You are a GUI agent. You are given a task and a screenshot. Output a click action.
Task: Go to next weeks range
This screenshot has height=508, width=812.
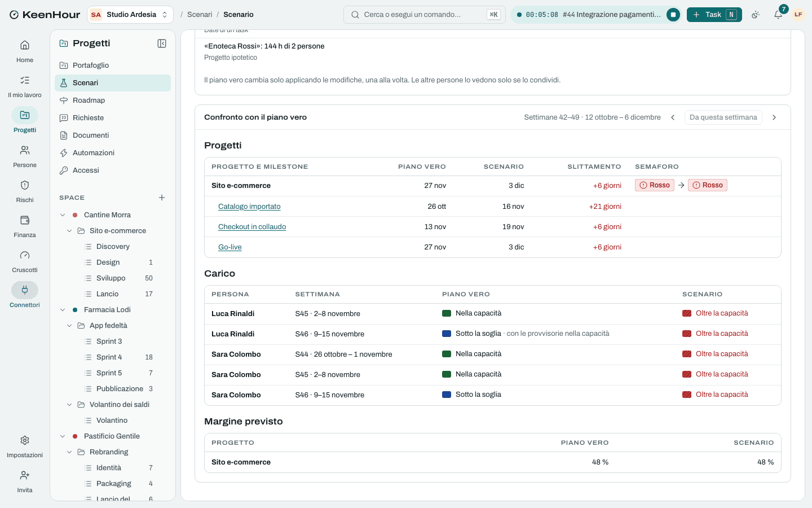coord(774,117)
